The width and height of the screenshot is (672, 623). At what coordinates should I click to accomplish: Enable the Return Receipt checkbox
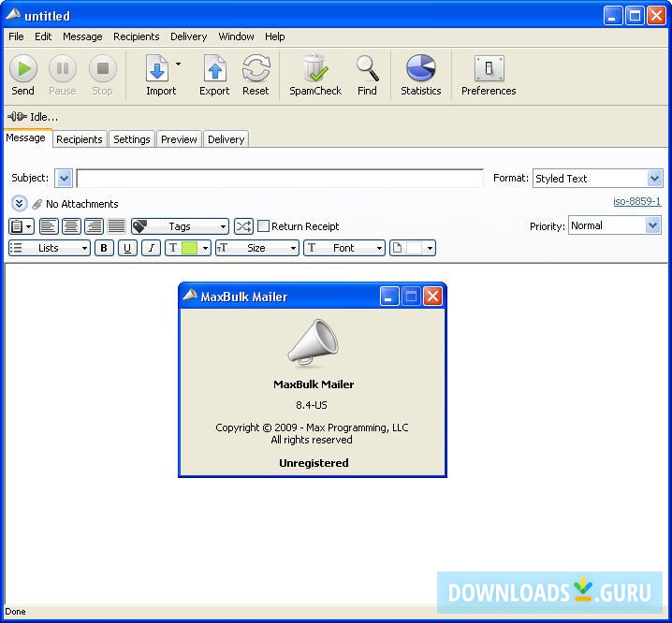coord(264,226)
